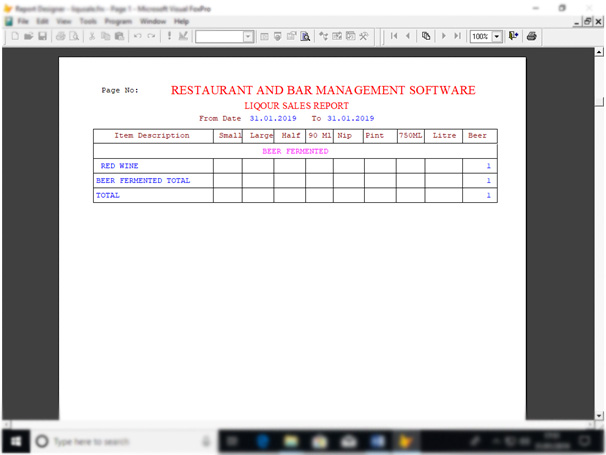This screenshot has height=455, width=606.
Task: Go to first page of preview
Action: [x=394, y=36]
